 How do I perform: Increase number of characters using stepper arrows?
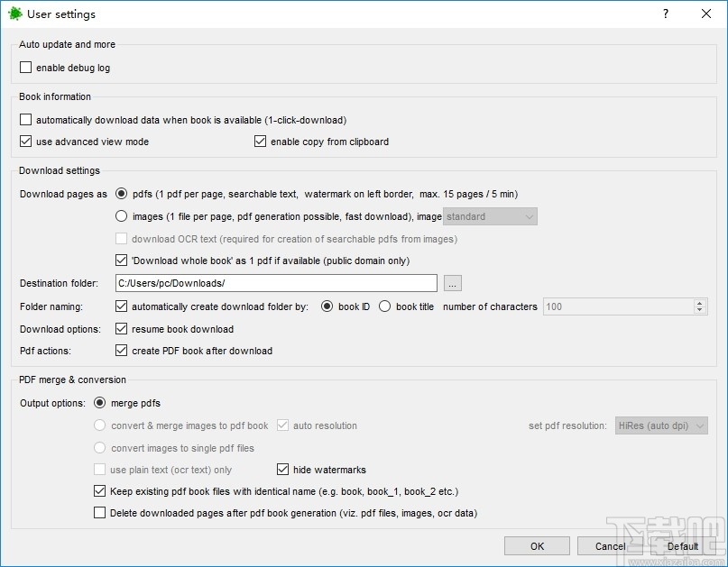point(701,303)
